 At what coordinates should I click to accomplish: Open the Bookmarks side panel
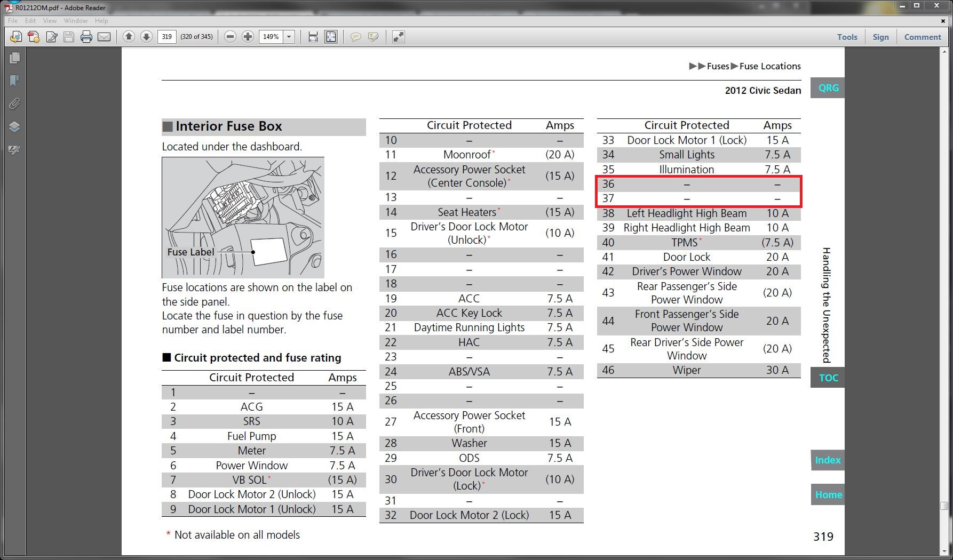tap(14, 81)
